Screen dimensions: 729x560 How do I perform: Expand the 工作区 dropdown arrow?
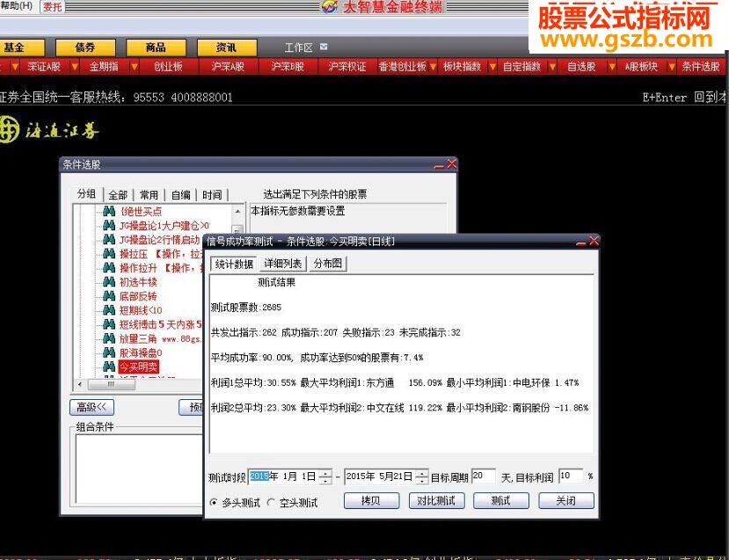(x=324, y=47)
